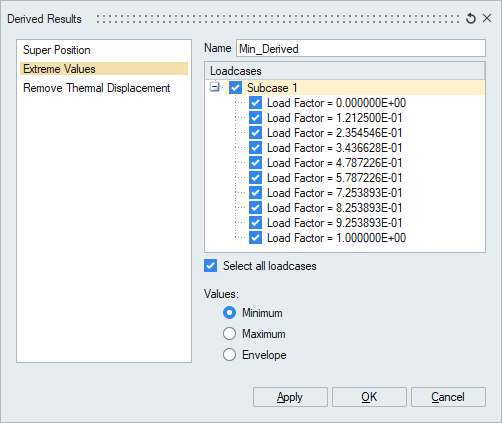
Task: Toggle Load Factor = 8.253893E-01 checkbox
Action: click(x=255, y=208)
